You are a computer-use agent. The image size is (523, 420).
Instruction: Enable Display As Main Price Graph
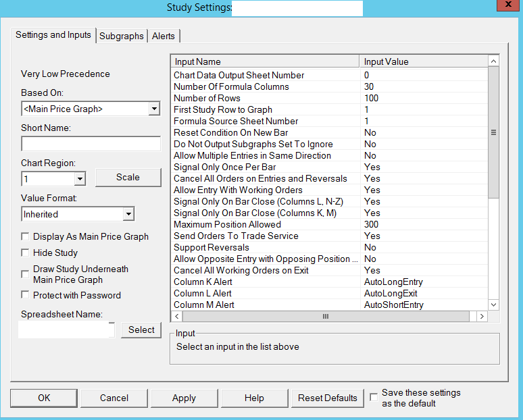coord(26,237)
